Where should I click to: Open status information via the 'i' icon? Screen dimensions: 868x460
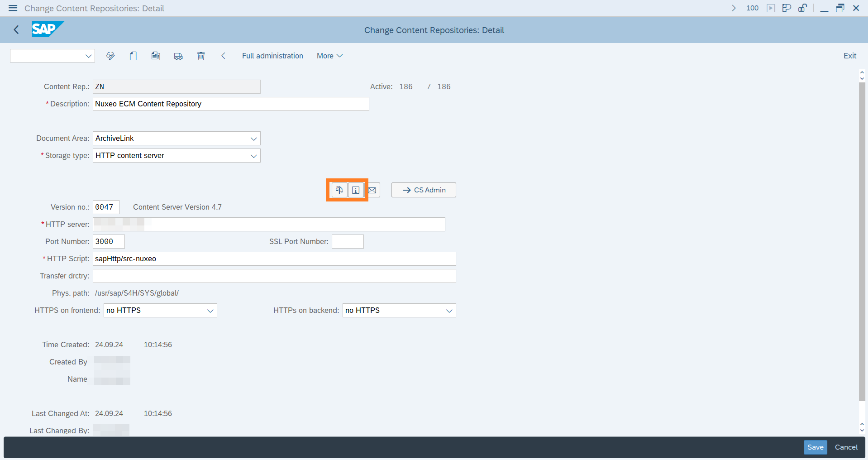356,190
